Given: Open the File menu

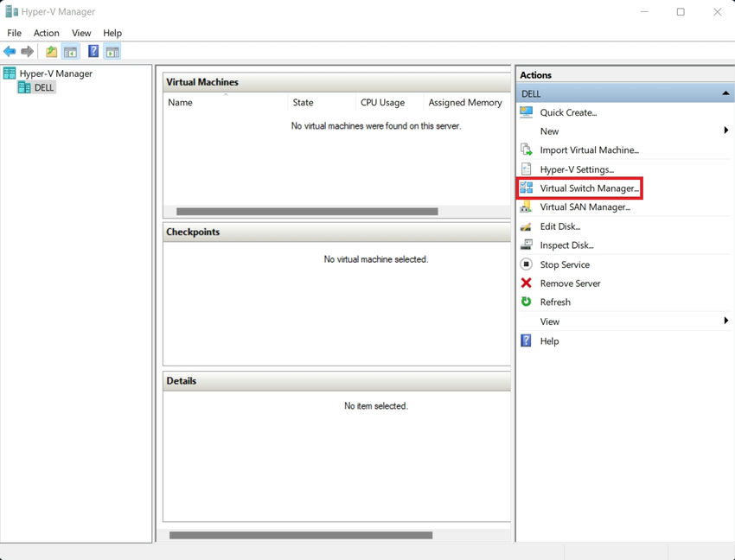Looking at the screenshot, I should point(14,33).
